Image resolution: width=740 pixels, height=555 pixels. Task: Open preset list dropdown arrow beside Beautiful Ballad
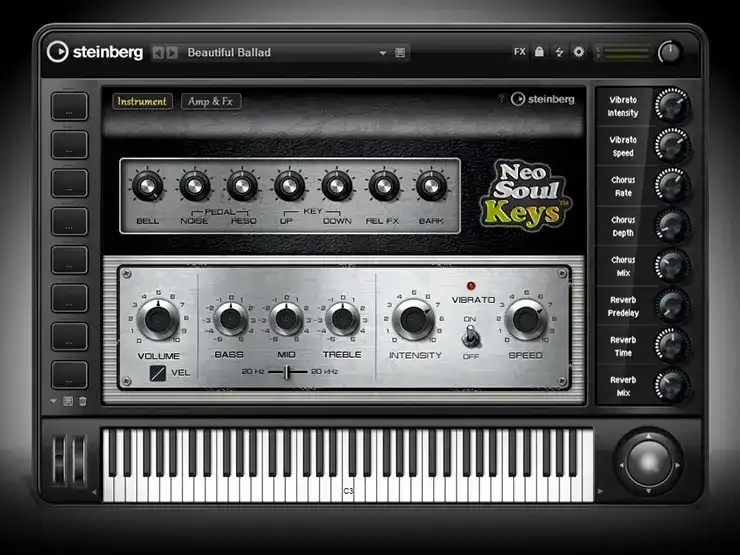pos(383,53)
